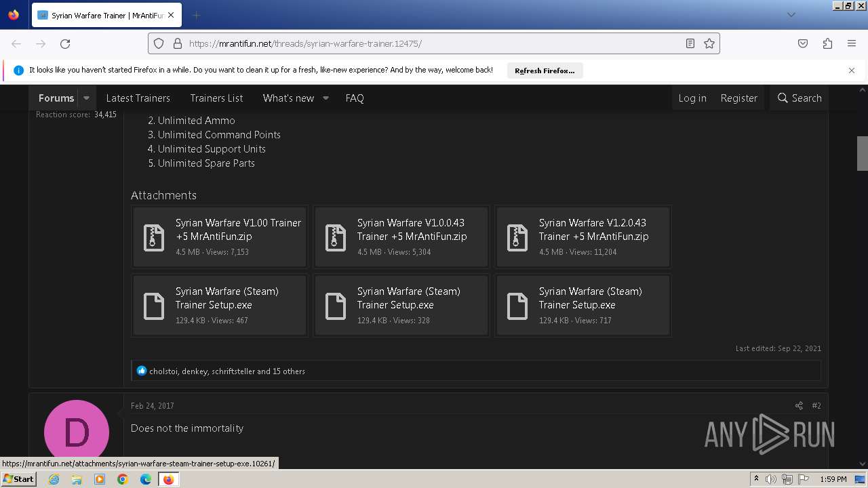Share post #2 via share icon

(799, 405)
